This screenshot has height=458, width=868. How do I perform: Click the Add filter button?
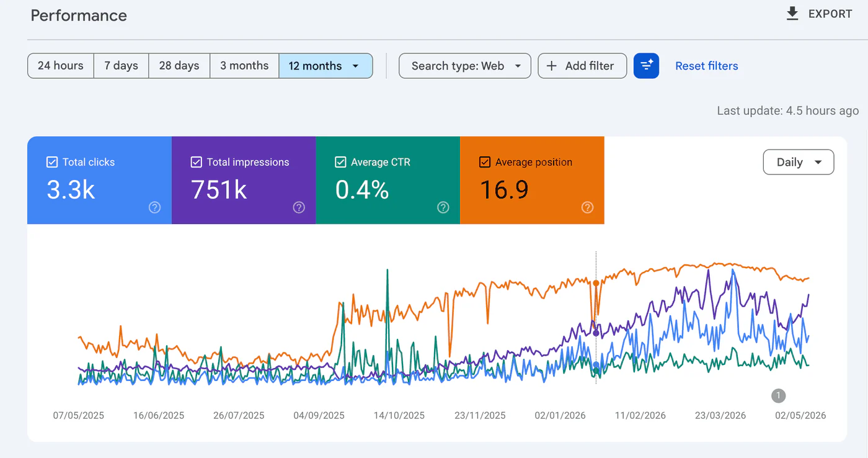click(x=582, y=66)
